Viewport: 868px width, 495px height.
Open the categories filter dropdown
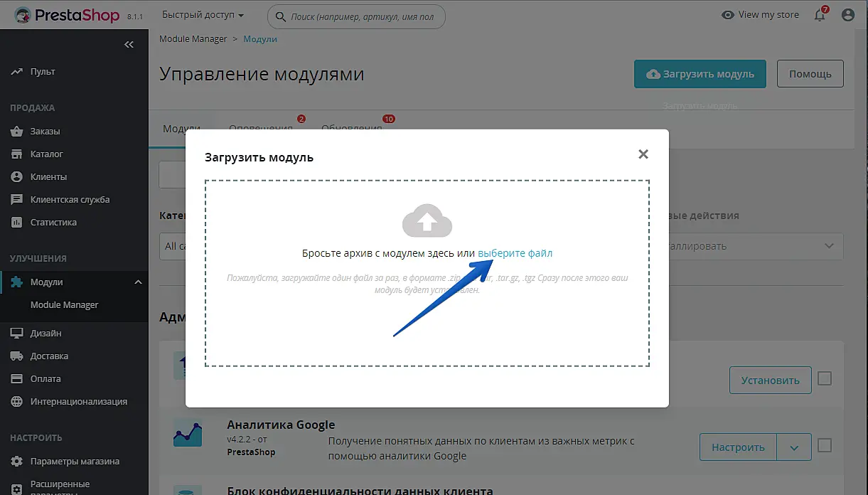pos(173,246)
